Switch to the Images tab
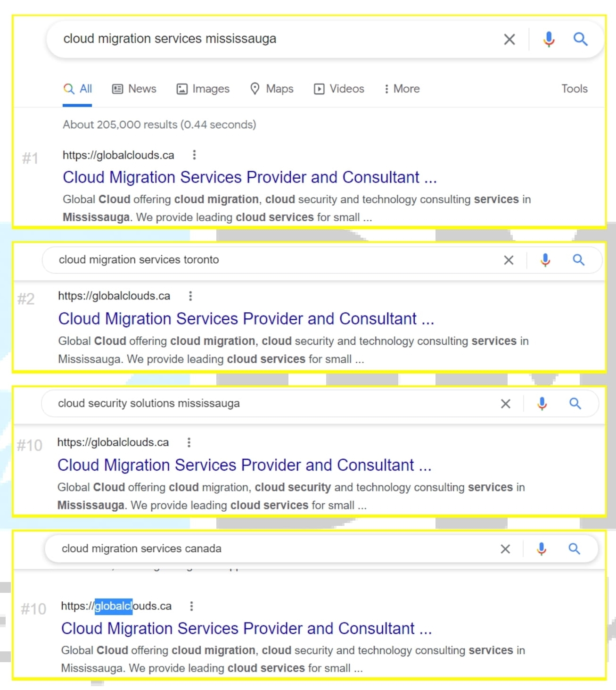Viewport: 616px width, 690px height. pyautogui.click(x=203, y=89)
